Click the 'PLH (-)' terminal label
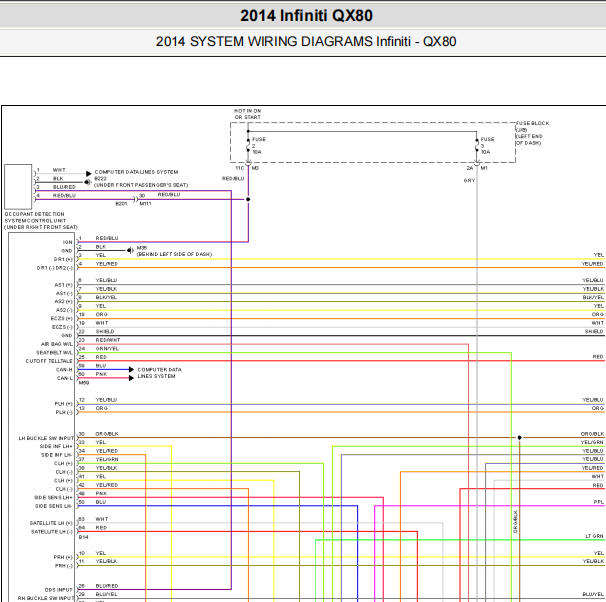This screenshot has width=606, height=602. click(64, 412)
